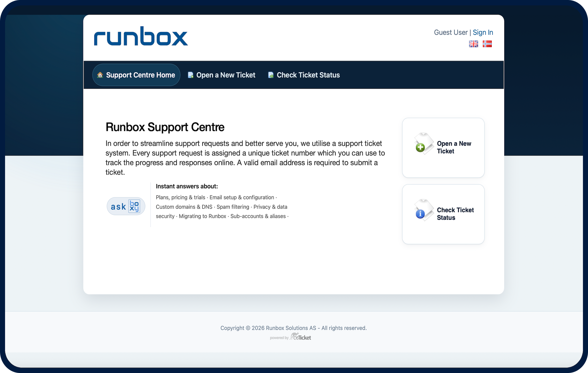Viewport: 588px width, 373px height.
Task: Click the 'Instant answers about:' label
Action: click(x=187, y=186)
